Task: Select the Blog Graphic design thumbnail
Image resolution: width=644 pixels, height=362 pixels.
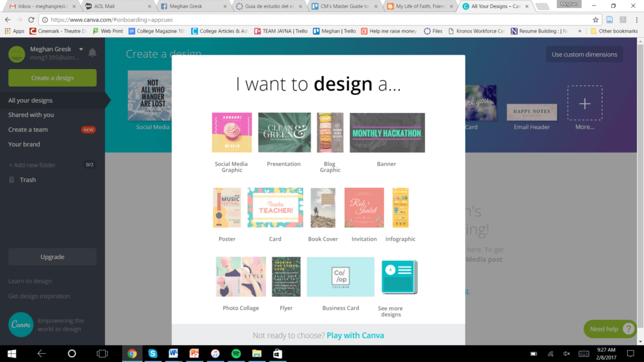Action: (330, 133)
